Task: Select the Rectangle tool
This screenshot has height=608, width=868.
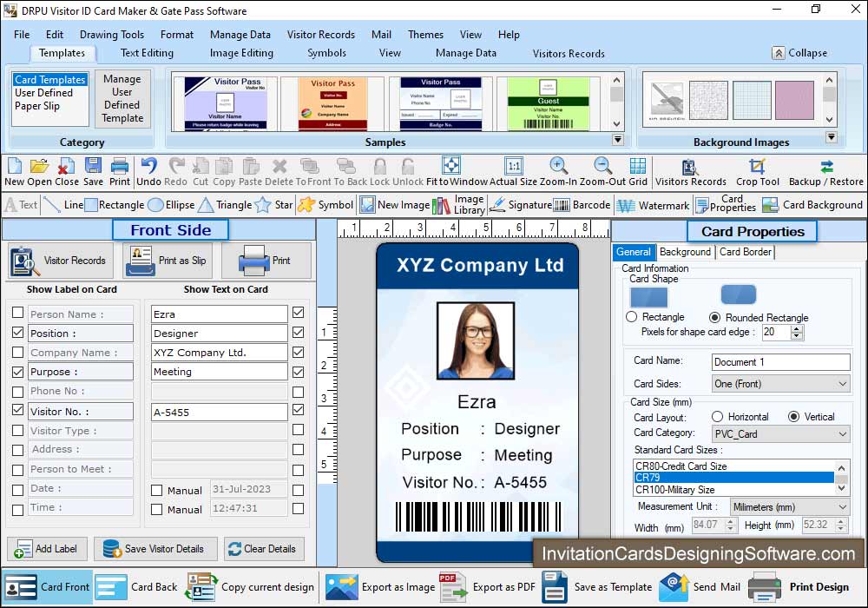Action: pyautogui.click(x=115, y=205)
